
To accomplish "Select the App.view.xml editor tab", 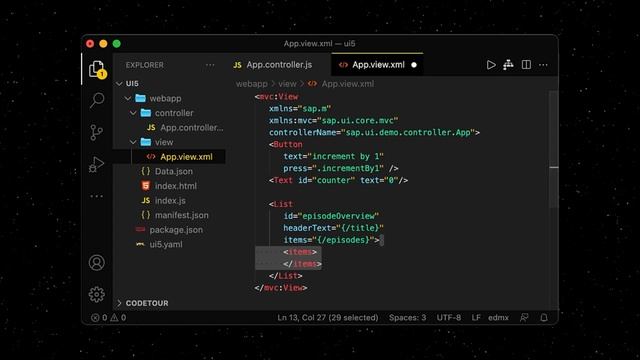I will click(x=377, y=65).
